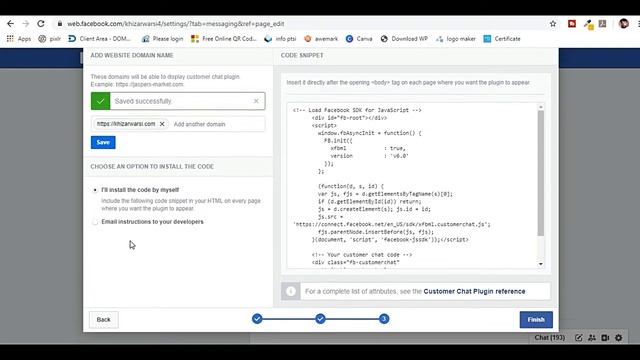Screen dimensions: 640x360
Task: Open the Download WP bookmark
Action: (404, 39)
